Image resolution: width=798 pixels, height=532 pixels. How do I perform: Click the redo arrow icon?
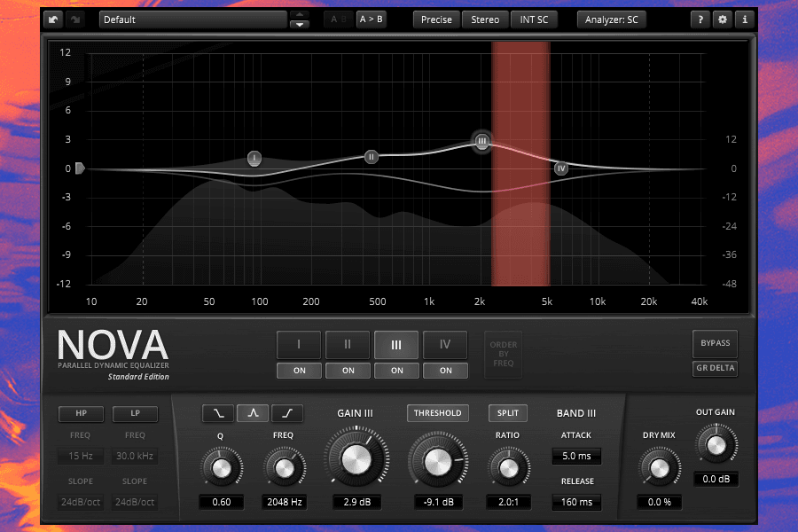(x=75, y=20)
